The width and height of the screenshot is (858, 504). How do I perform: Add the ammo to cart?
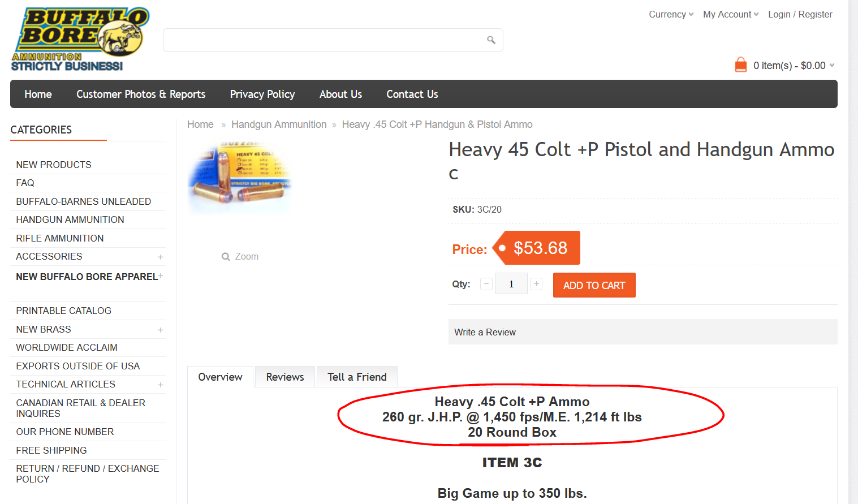click(594, 285)
